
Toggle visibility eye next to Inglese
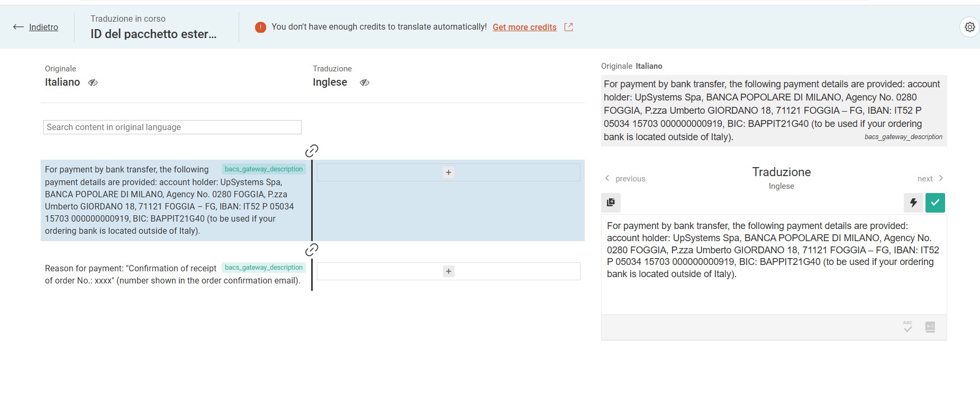[x=365, y=83]
